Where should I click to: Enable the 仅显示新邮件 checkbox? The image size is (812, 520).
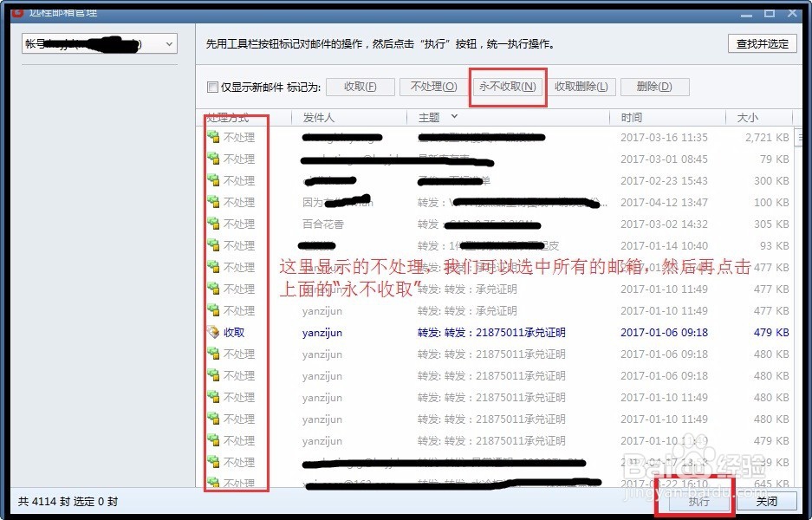pos(211,87)
